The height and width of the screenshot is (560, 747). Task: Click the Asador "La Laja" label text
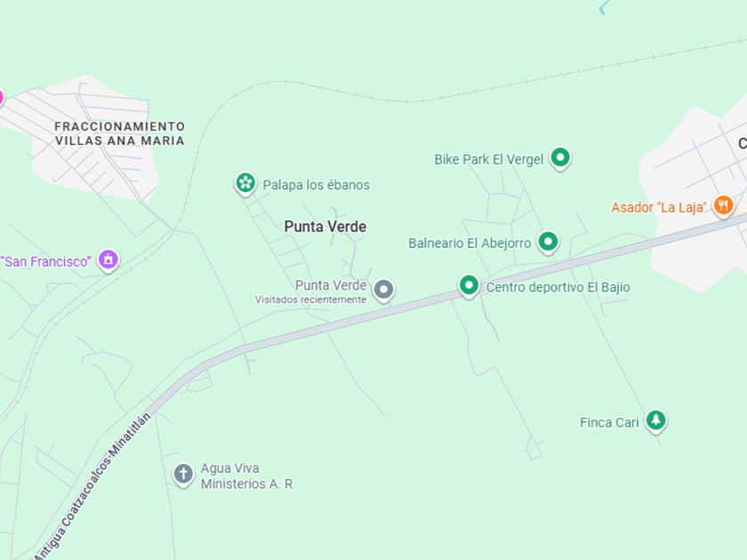(659, 208)
